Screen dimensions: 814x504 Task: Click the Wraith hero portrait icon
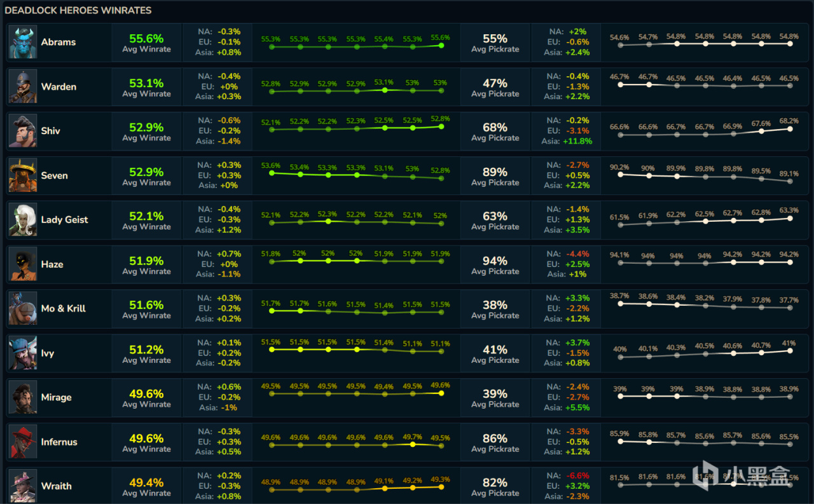23,486
